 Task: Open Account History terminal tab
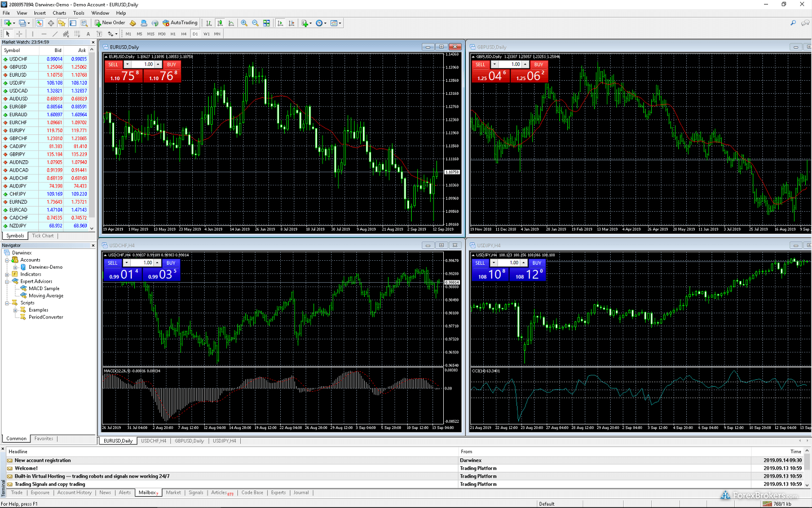click(x=74, y=493)
